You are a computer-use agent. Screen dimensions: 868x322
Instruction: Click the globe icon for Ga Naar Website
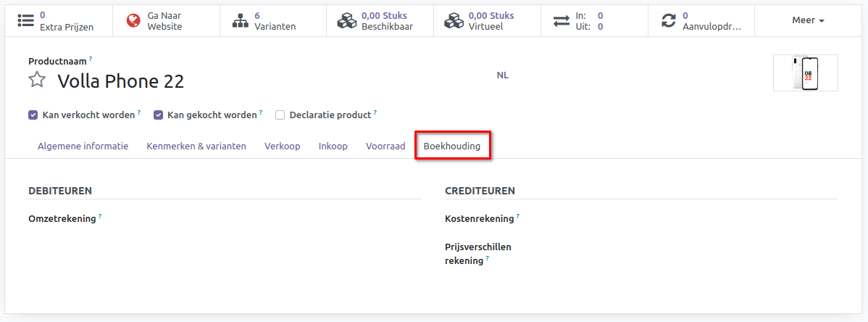coord(133,20)
